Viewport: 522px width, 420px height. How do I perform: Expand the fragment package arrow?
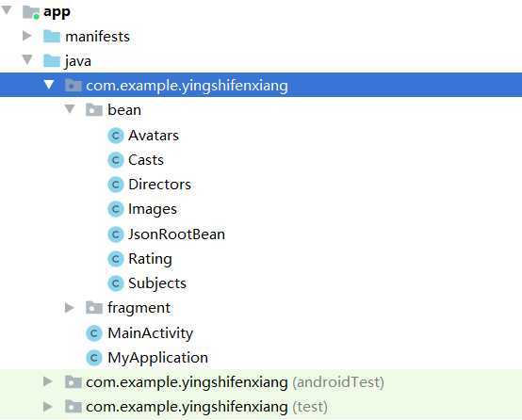coord(69,308)
